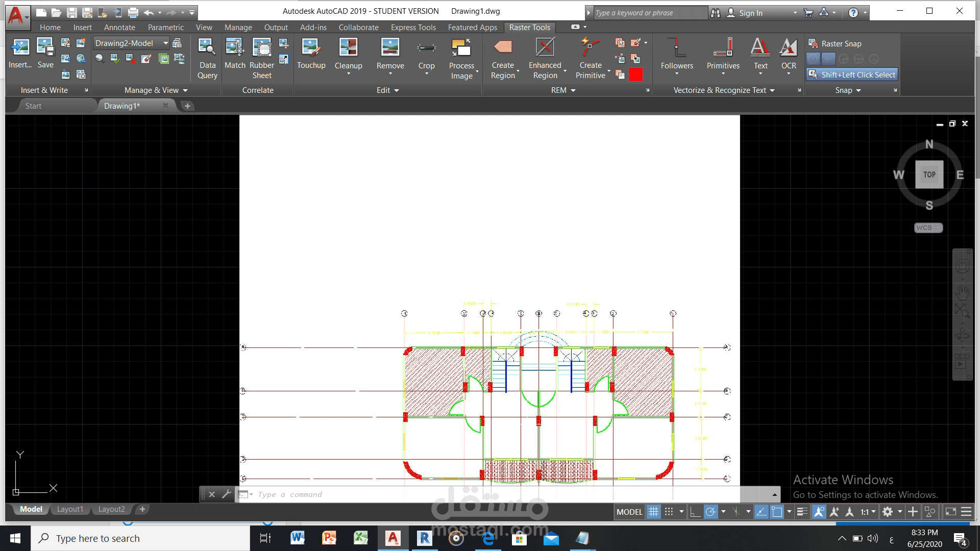Click the red REM color swatch
980x551 pixels.
point(635,75)
